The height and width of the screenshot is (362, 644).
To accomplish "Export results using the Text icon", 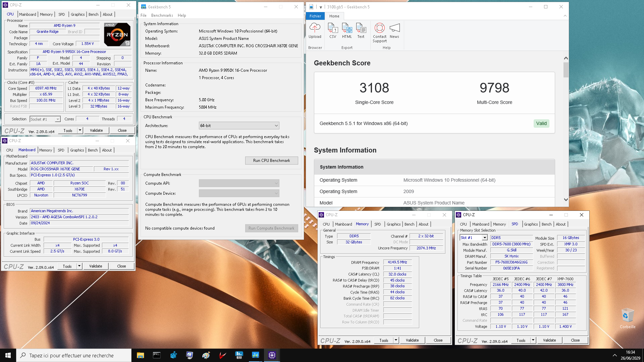I will click(361, 28).
